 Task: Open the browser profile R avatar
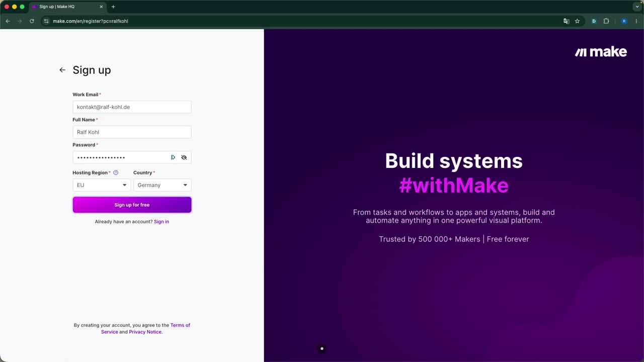click(624, 21)
